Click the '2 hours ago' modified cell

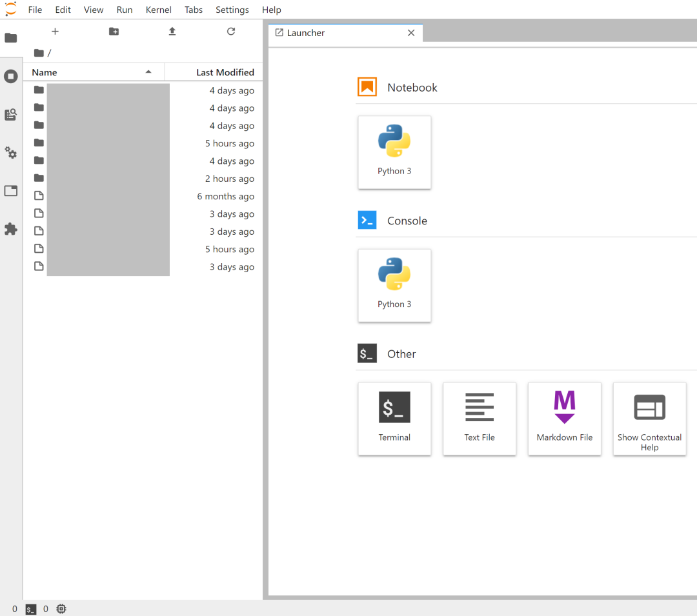tap(229, 179)
